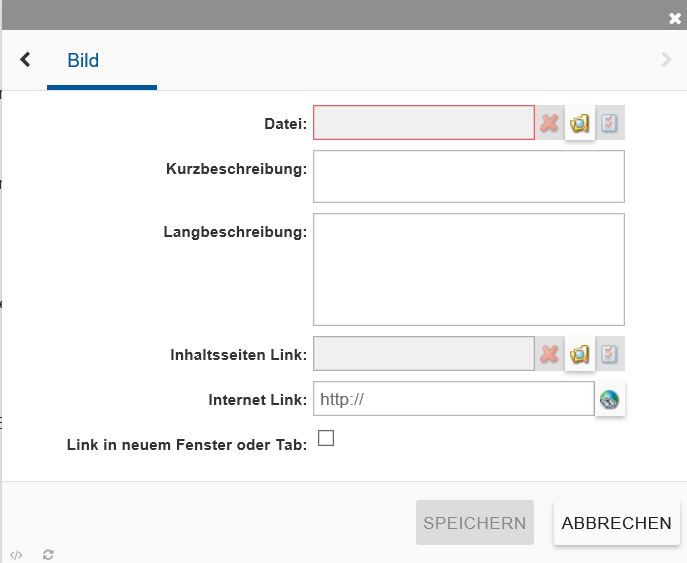Click the code view icon at bottom left
687x563 pixels.
point(16,554)
